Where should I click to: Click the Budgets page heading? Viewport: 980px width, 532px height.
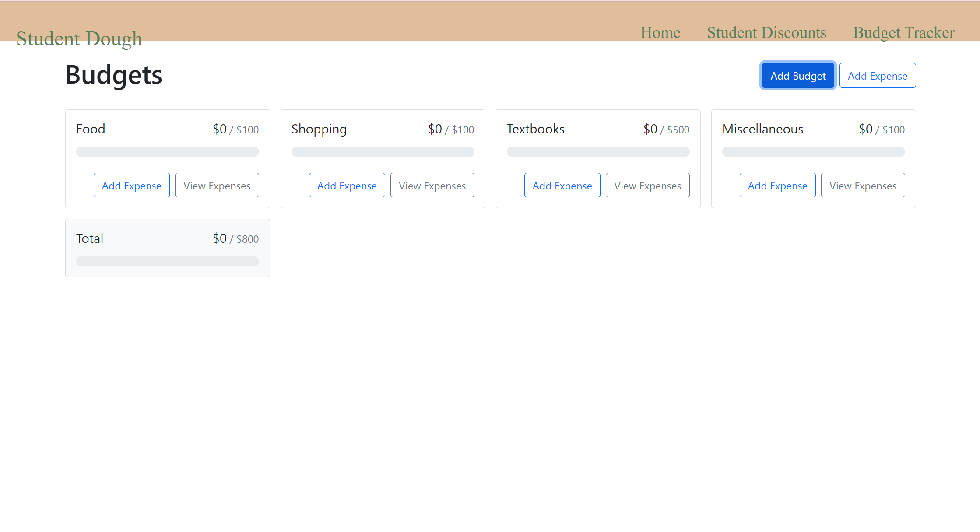(114, 75)
